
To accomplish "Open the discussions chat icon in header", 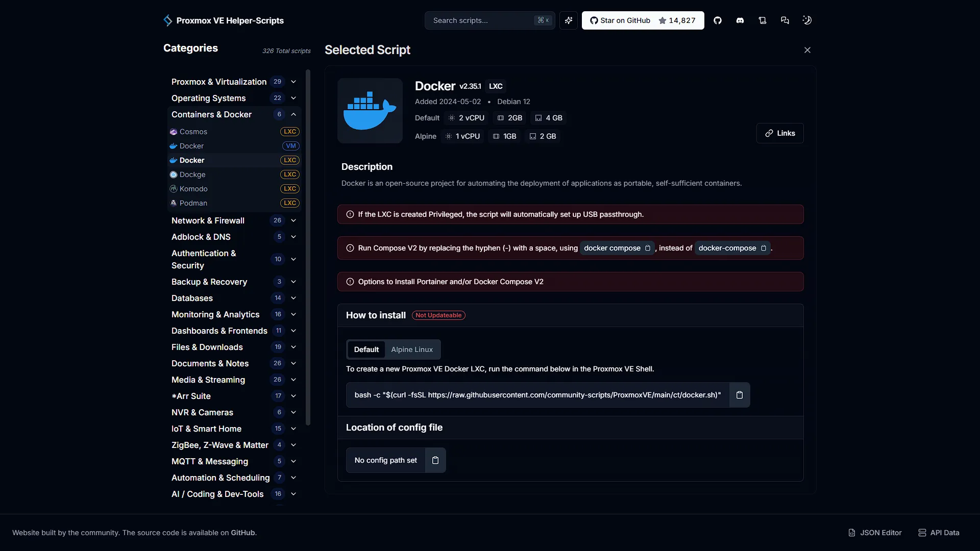I will click(785, 20).
